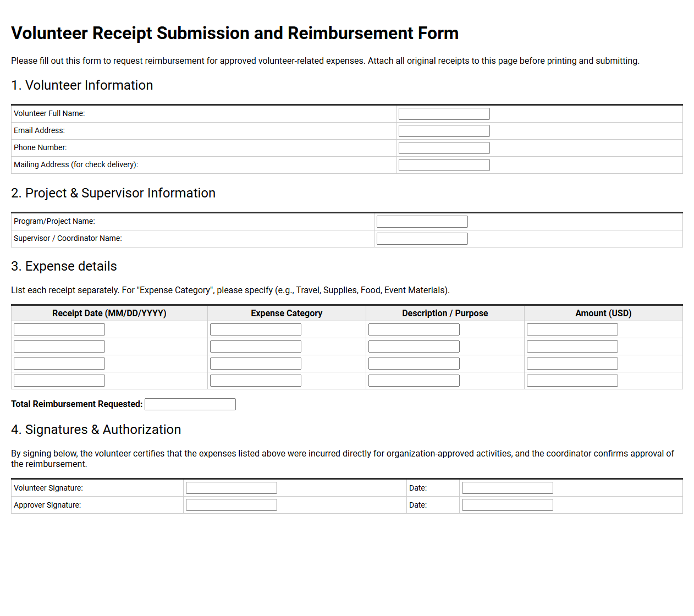
Task: Click the '1. Volunteer Information' heading
Action: point(82,85)
